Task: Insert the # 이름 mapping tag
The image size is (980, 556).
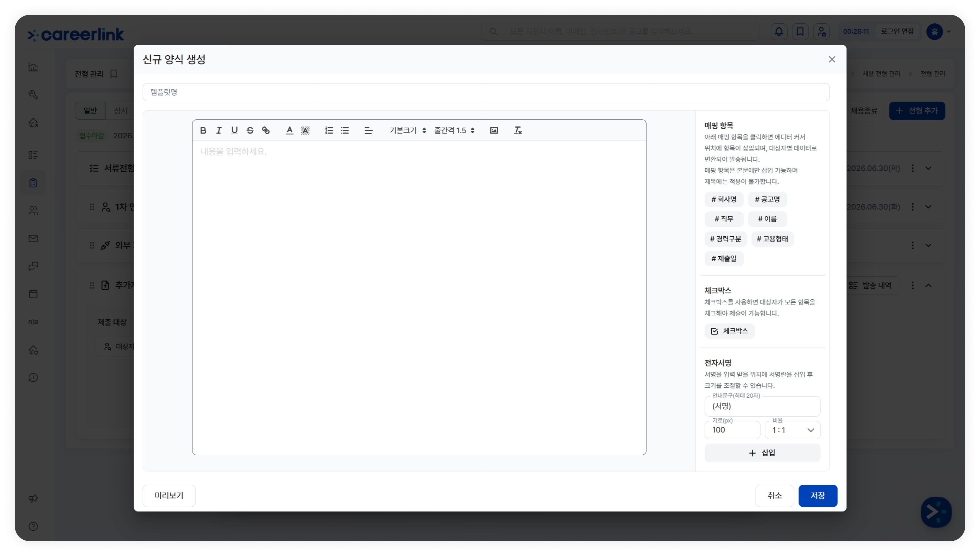Action: (x=767, y=219)
